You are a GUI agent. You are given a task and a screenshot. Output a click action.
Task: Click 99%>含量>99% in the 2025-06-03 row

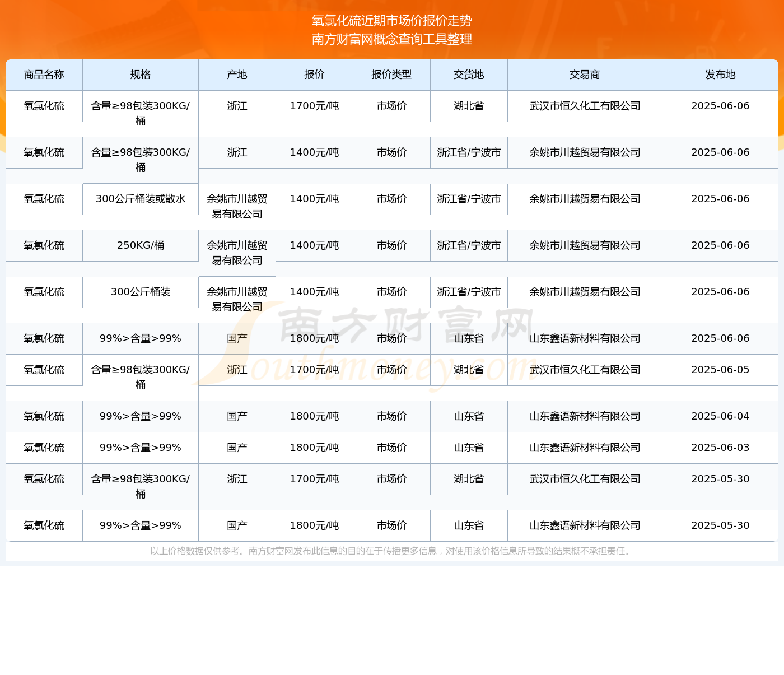tap(141, 448)
